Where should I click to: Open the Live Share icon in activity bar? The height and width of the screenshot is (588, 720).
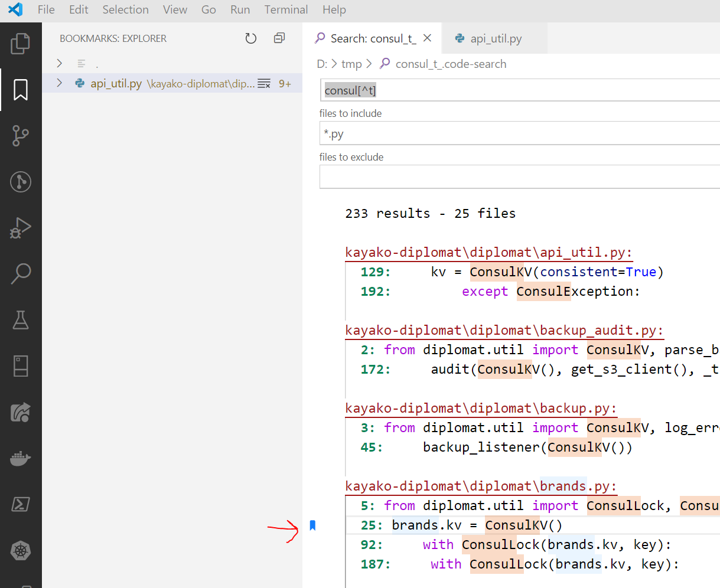coord(21,412)
